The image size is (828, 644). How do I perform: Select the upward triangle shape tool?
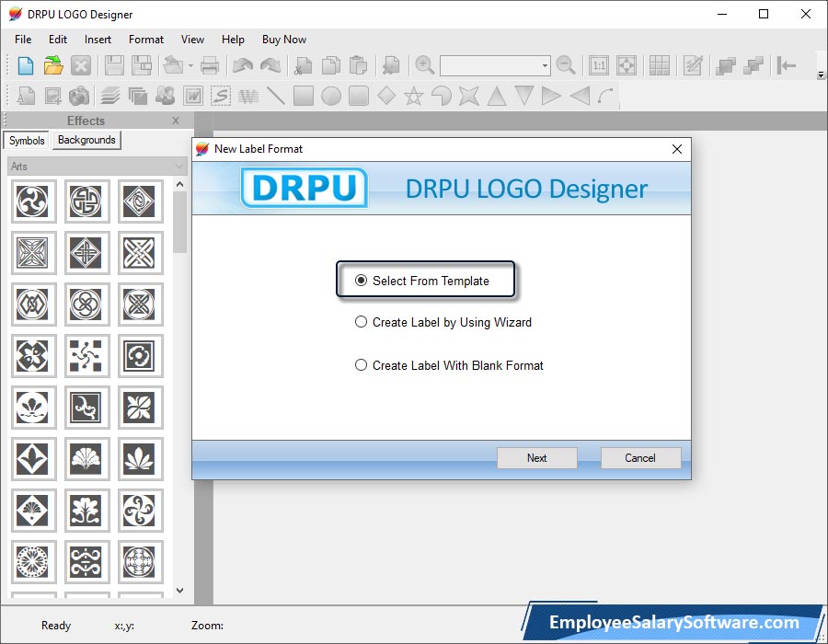pyautogui.click(x=497, y=96)
